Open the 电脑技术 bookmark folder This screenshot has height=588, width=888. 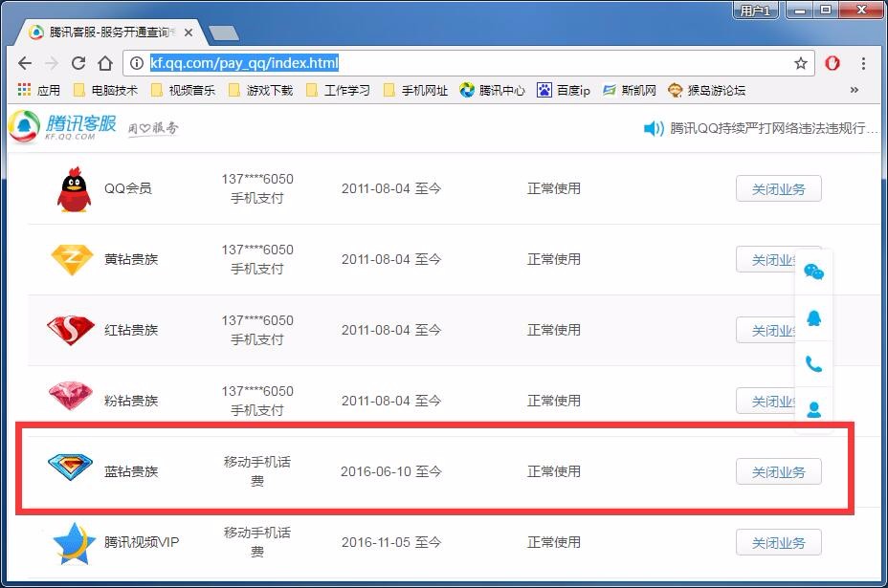(106, 90)
